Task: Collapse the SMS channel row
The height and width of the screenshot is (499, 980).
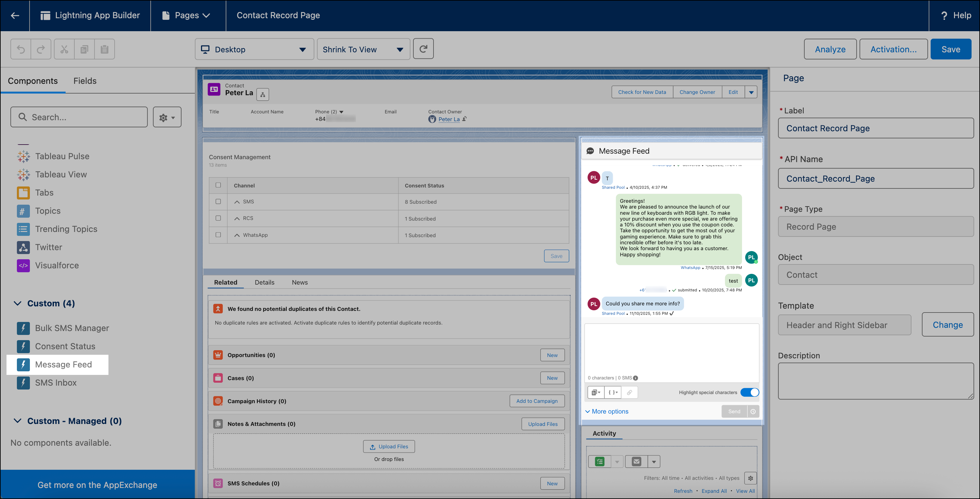Action: tap(237, 202)
